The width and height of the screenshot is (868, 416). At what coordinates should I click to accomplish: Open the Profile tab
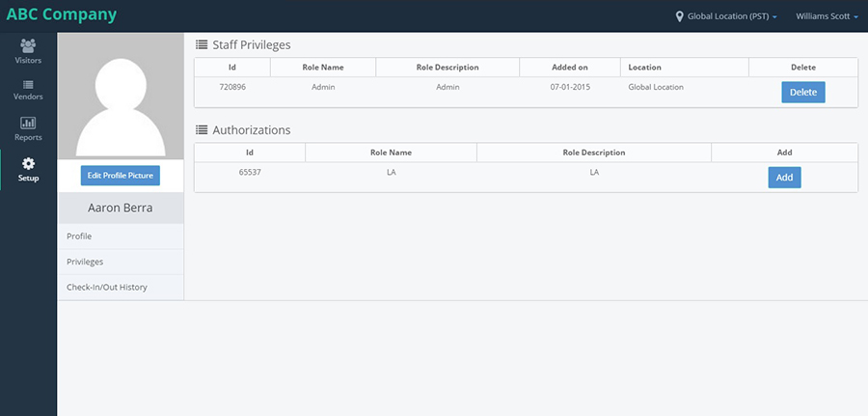[x=121, y=236]
